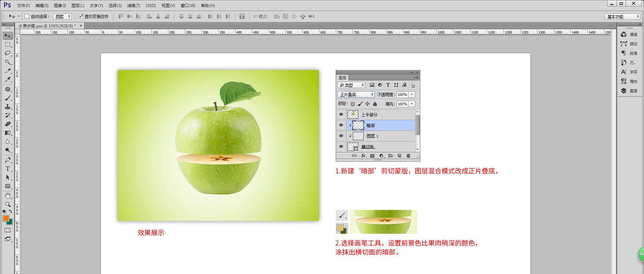
Task: Toggle the lock transparent pixels icon
Action: point(353,104)
